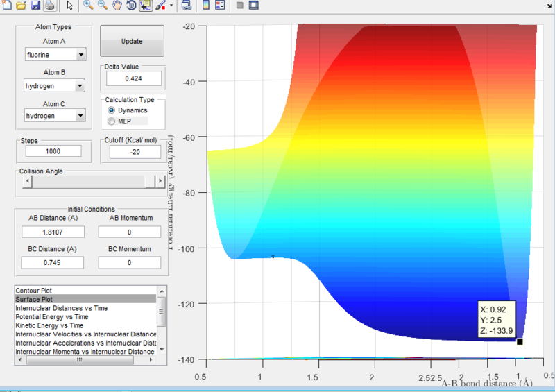Select the Dynamics calculation type
555x392 pixels.
point(111,110)
